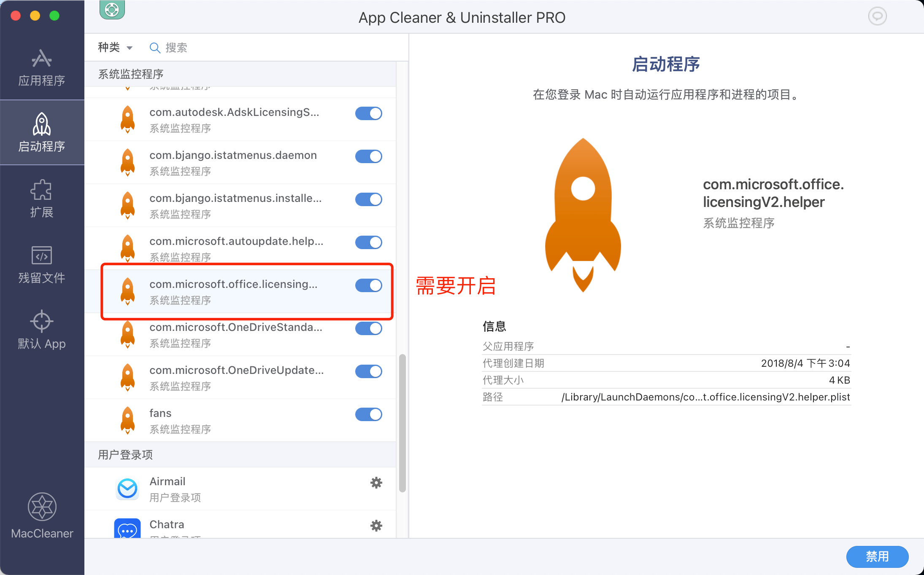Expand the 种类 dropdown filter

[115, 47]
